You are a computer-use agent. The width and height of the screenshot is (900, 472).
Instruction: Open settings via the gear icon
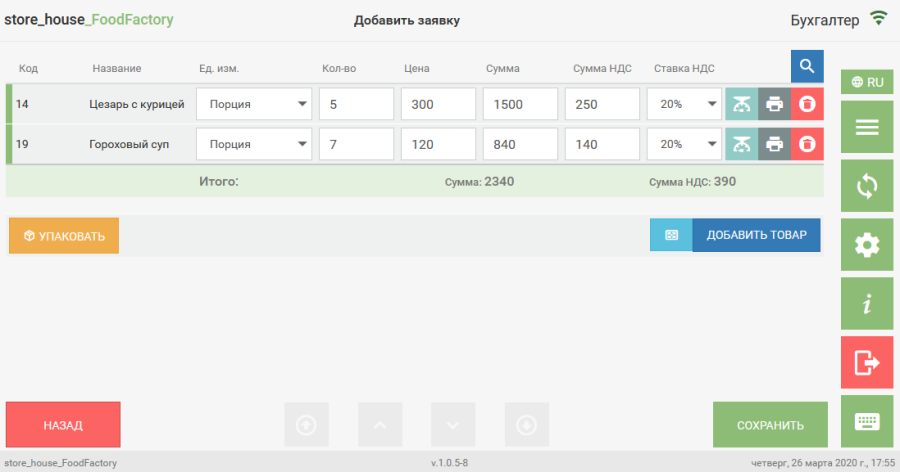tap(866, 245)
